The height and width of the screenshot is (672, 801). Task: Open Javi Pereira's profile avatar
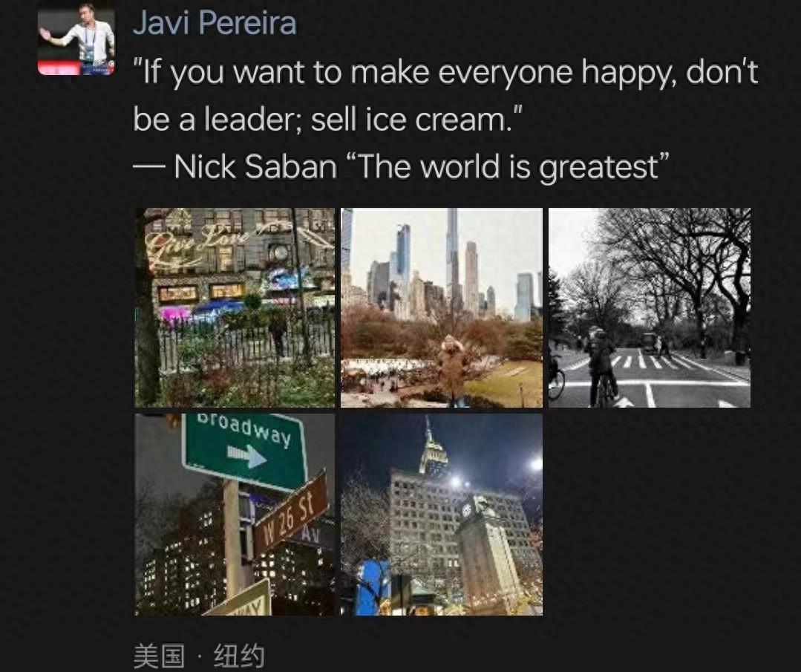[x=76, y=40]
